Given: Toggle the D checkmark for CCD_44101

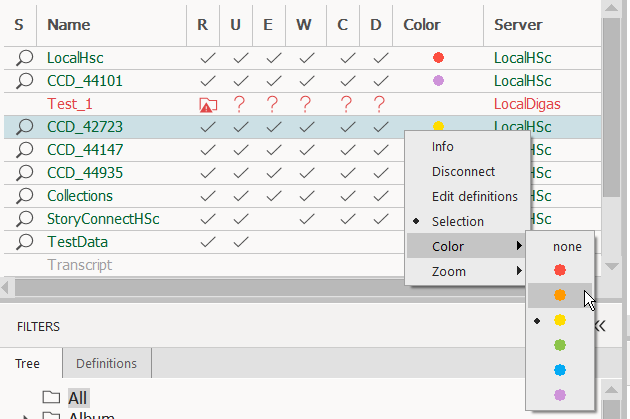Looking at the screenshot, I should [x=379, y=81].
